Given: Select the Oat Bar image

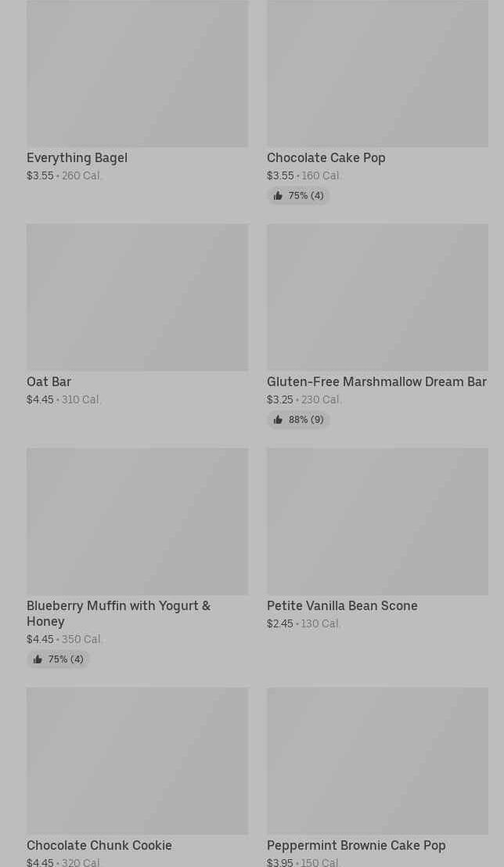Looking at the screenshot, I should [x=137, y=297].
